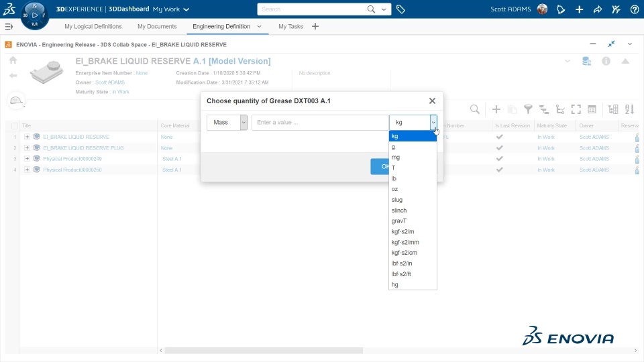Click the home icon in widget
The image size is (644, 362).
13,60
